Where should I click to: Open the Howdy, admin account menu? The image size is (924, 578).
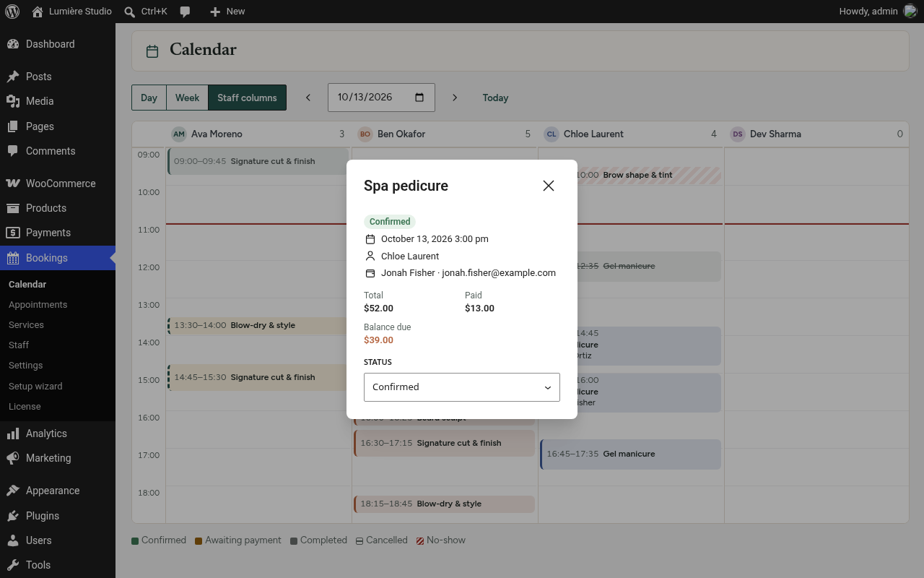pos(878,12)
